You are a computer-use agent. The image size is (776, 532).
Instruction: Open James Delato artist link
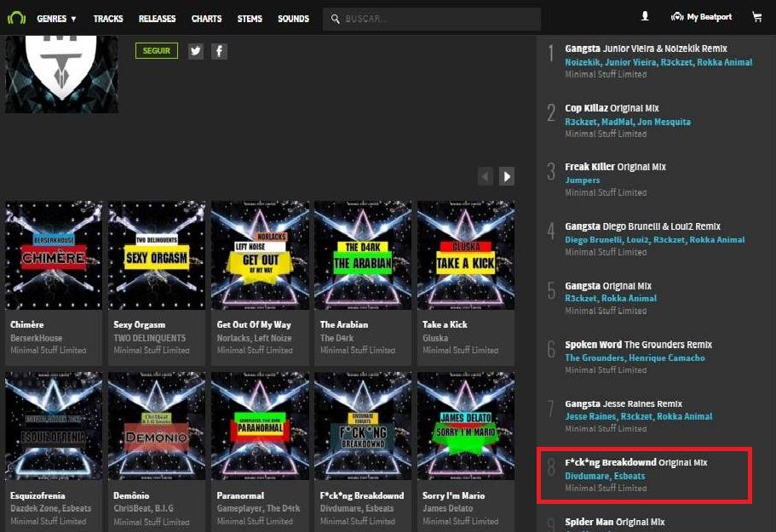447,508
